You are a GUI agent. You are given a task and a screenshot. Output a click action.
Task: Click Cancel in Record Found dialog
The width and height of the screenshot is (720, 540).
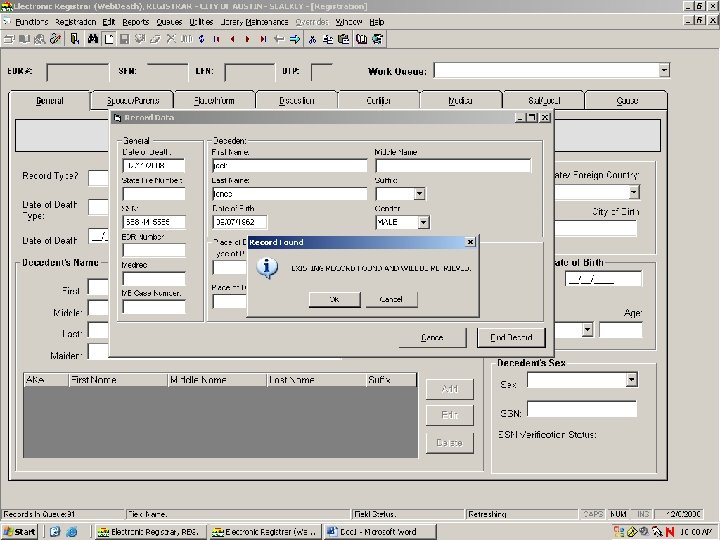(x=391, y=299)
